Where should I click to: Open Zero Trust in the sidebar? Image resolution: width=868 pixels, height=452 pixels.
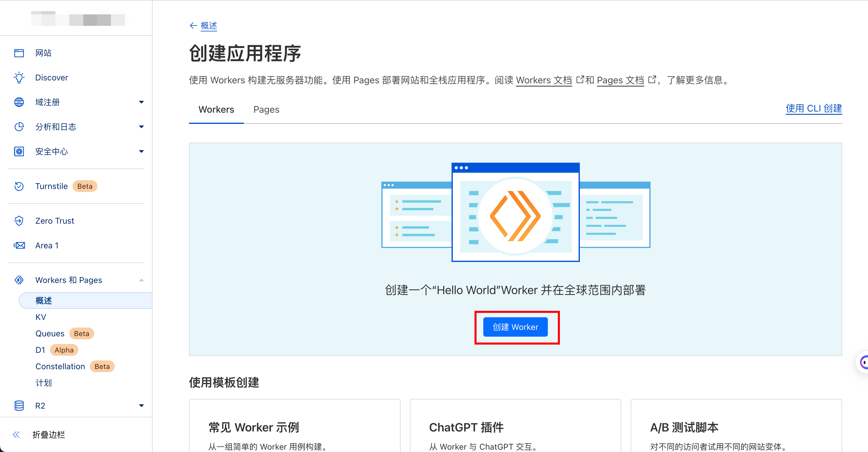point(55,221)
